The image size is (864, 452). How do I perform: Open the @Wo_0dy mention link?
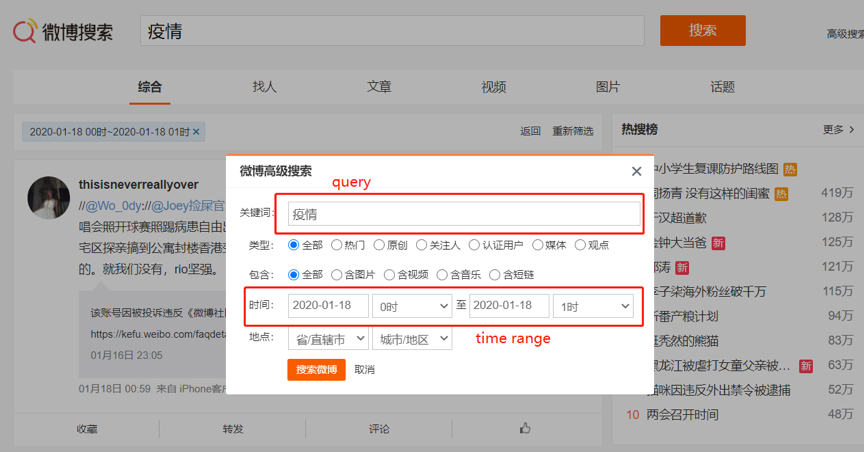click(113, 206)
